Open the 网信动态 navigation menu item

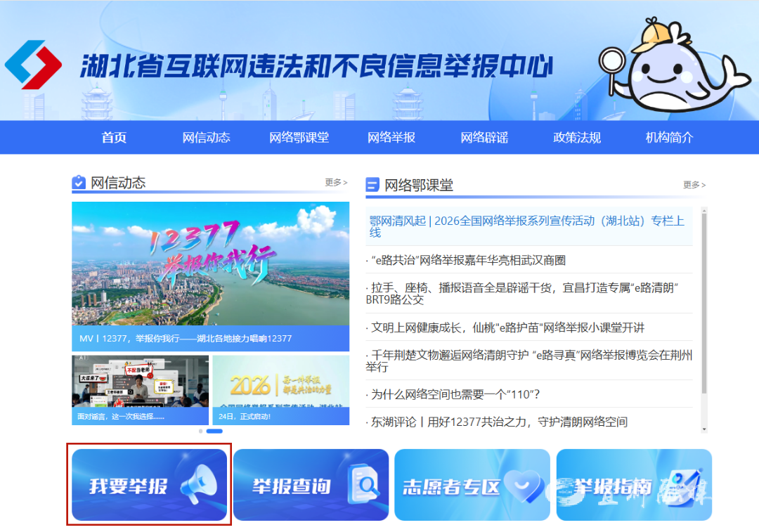tap(206, 138)
